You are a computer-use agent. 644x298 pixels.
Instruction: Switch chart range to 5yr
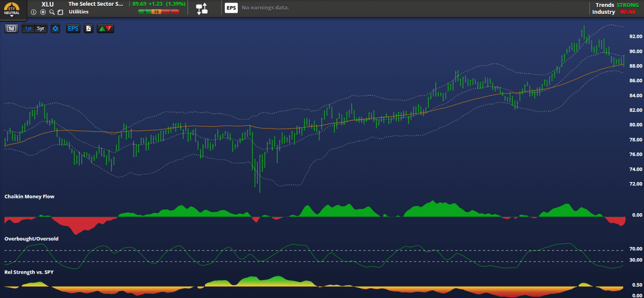click(41, 29)
